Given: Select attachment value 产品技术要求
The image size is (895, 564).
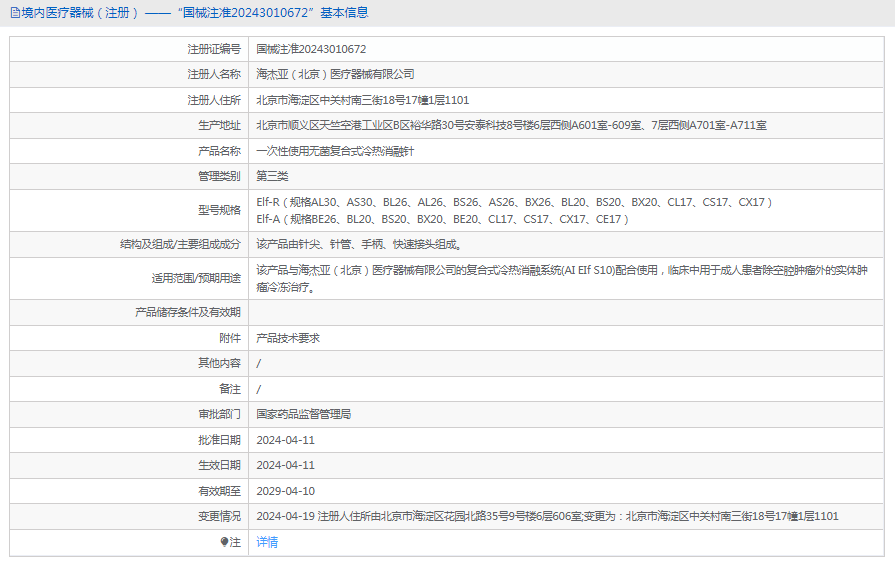Looking at the screenshot, I should (x=288, y=338).
